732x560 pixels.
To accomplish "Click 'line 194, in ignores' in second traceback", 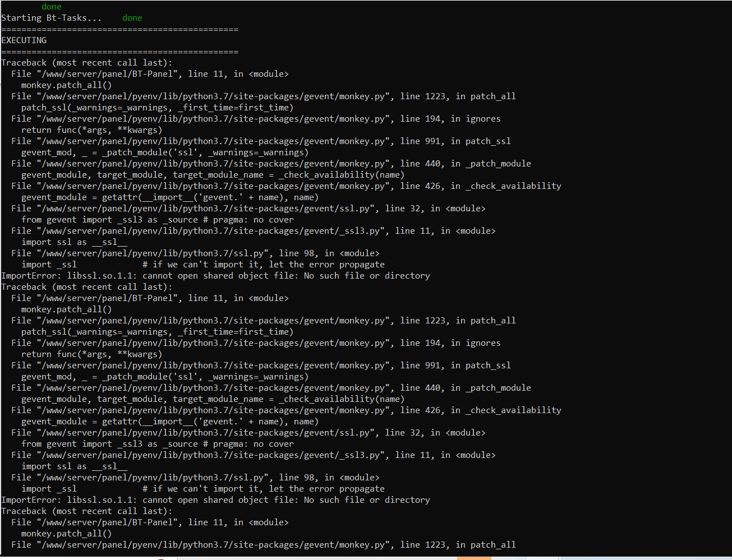I will tap(256, 343).
